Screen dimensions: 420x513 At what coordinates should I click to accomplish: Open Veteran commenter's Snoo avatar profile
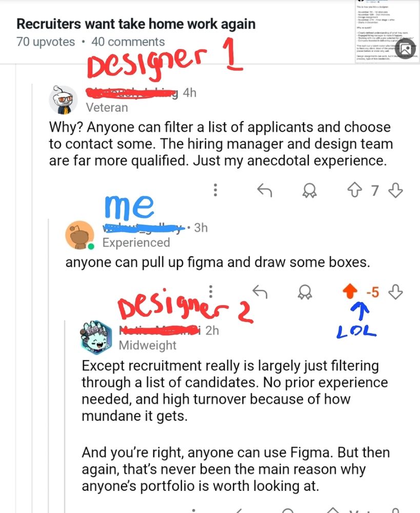tap(63, 100)
